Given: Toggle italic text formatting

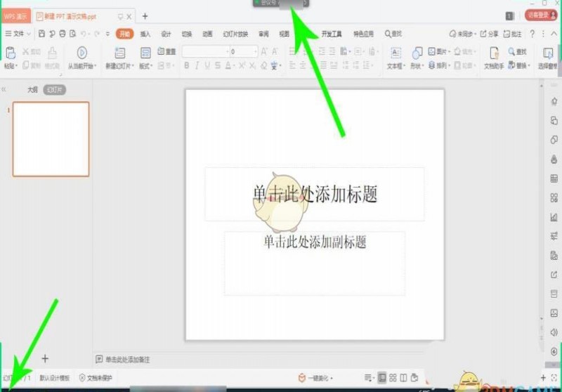Looking at the screenshot, I should click(x=197, y=65).
